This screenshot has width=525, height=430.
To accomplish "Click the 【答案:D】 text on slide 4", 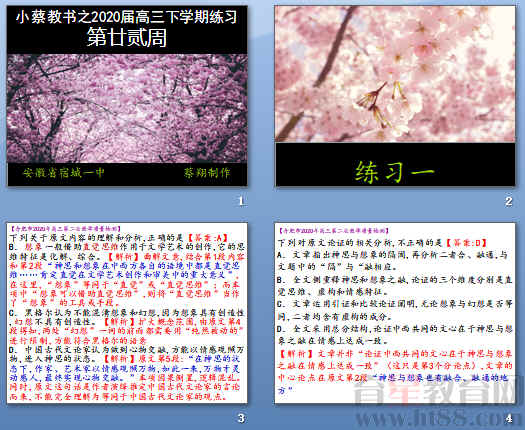I will pyautogui.click(x=466, y=242).
